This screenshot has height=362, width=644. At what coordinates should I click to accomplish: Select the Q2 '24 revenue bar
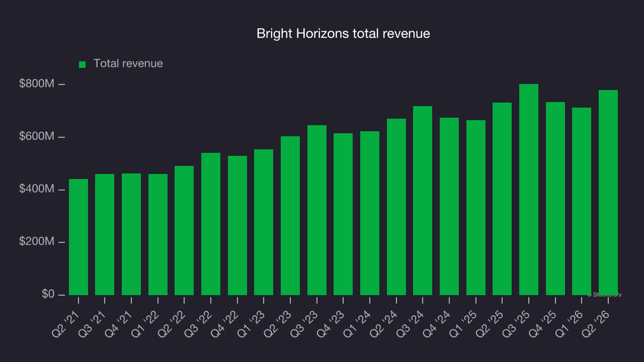[396, 207]
